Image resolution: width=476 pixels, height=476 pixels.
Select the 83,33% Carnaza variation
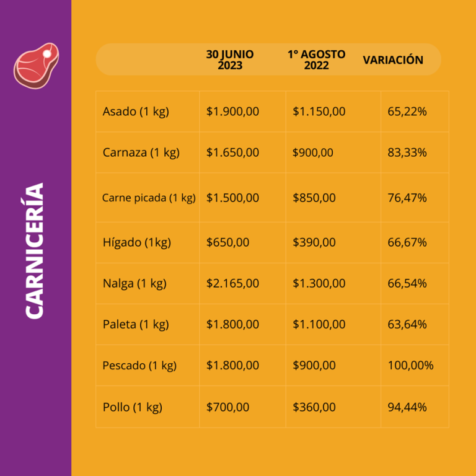click(x=407, y=152)
